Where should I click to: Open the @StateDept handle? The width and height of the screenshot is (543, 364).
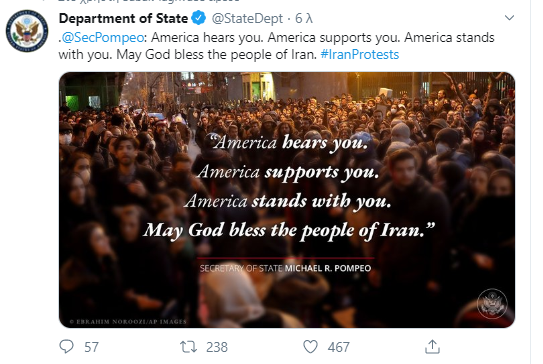point(247,18)
